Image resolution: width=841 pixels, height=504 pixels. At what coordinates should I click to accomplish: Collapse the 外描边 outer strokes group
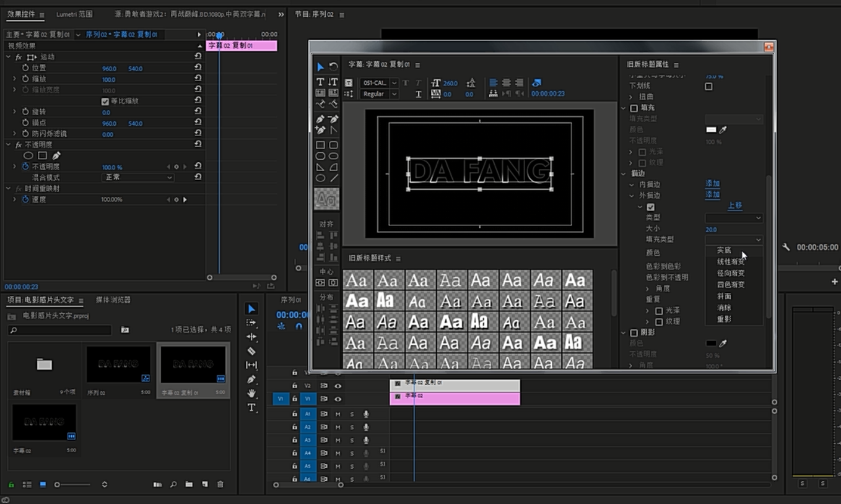631,196
